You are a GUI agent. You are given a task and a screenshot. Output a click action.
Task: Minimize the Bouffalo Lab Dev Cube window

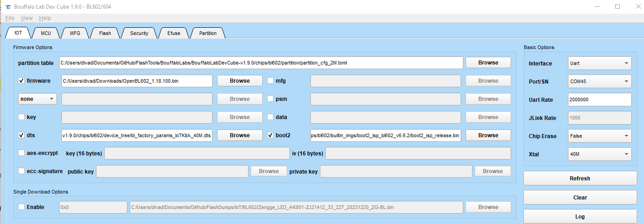(597, 6)
